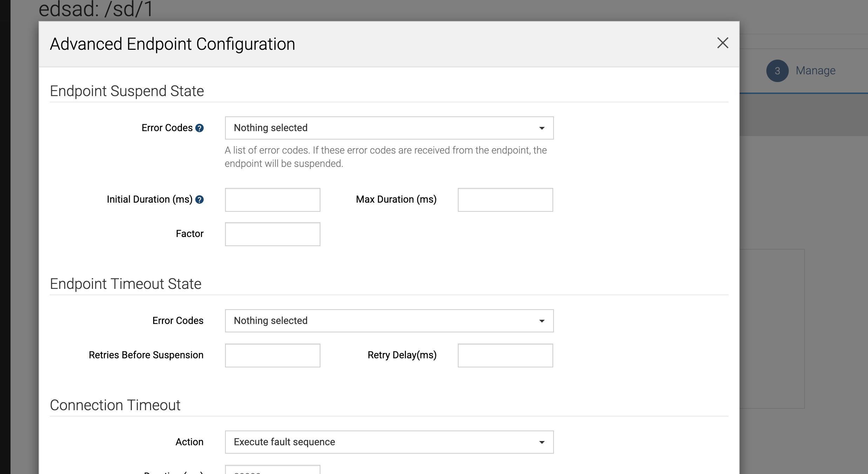Click the help icon beside Error Codes
This screenshot has width=868, height=474.
click(199, 128)
